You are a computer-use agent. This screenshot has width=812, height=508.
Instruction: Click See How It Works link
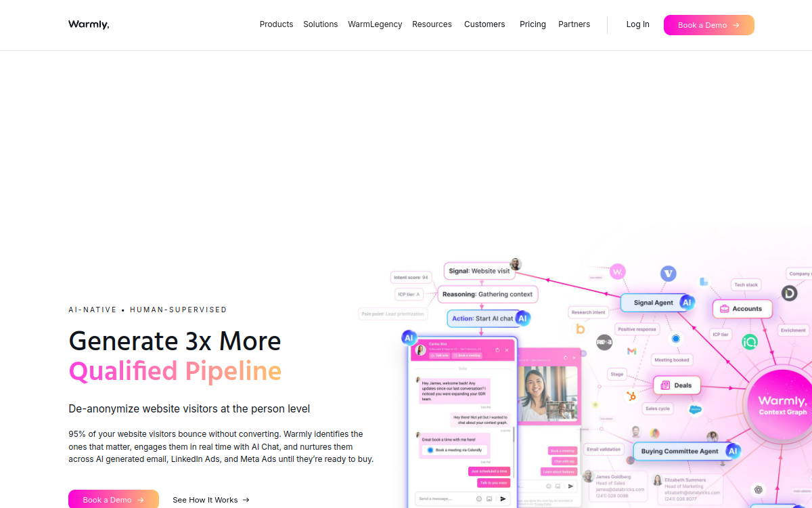[x=211, y=500]
